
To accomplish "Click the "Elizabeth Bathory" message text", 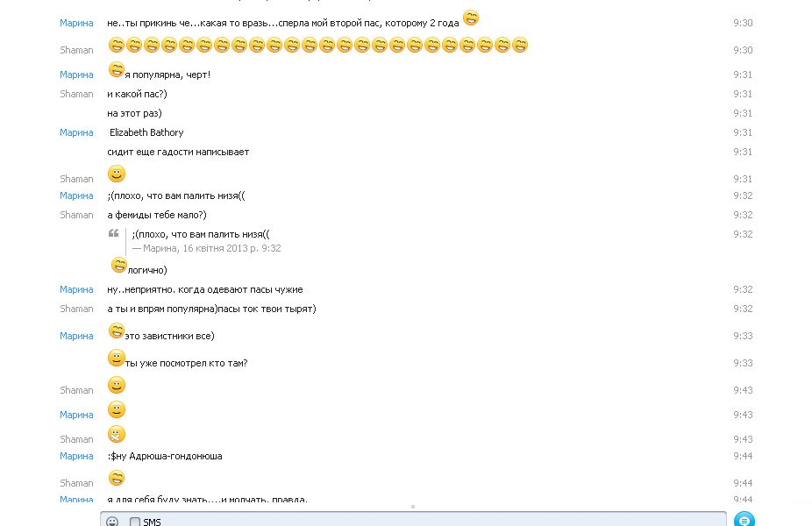I will point(146,132).
